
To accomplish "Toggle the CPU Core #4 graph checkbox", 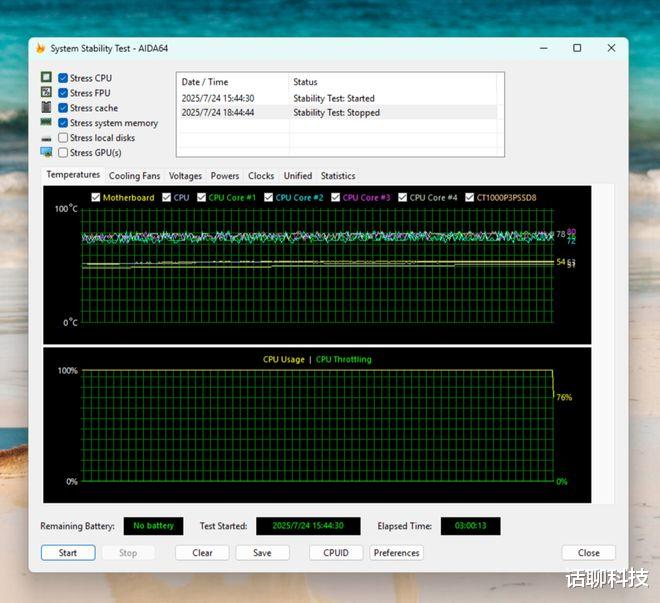I will [402, 197].
